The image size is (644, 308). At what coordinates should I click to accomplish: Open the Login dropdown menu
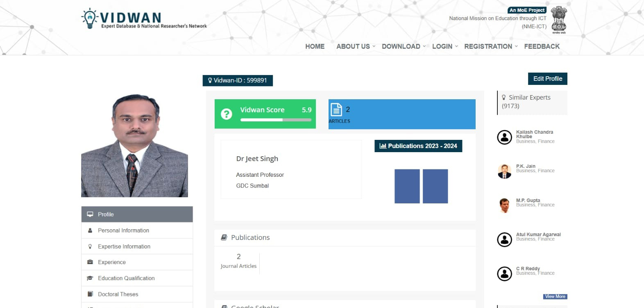[444, 46]
